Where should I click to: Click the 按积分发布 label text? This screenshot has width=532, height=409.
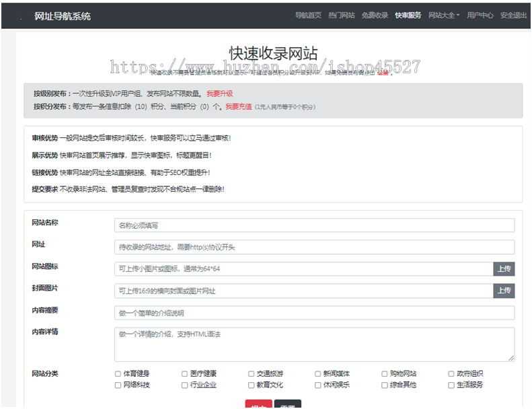pos(52,106)
